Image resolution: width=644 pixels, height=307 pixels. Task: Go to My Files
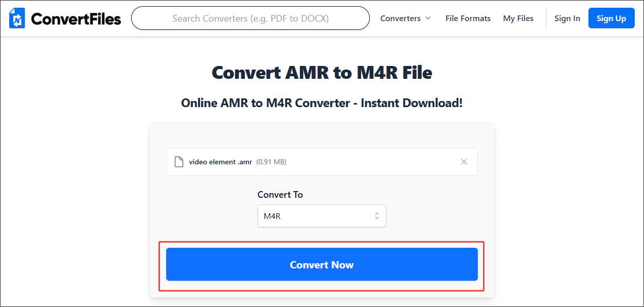tap(518, 19)
